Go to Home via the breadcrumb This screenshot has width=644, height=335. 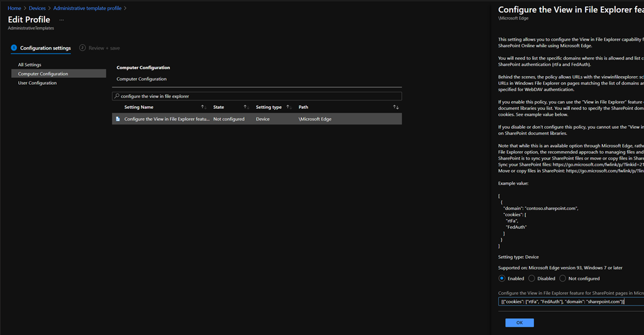click(14, 8)
